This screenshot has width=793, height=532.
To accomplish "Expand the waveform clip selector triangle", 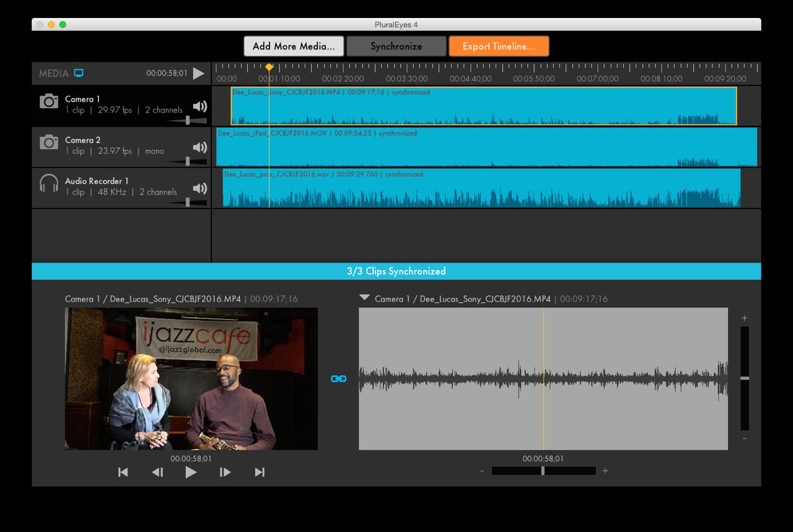I will pos(365,298).
